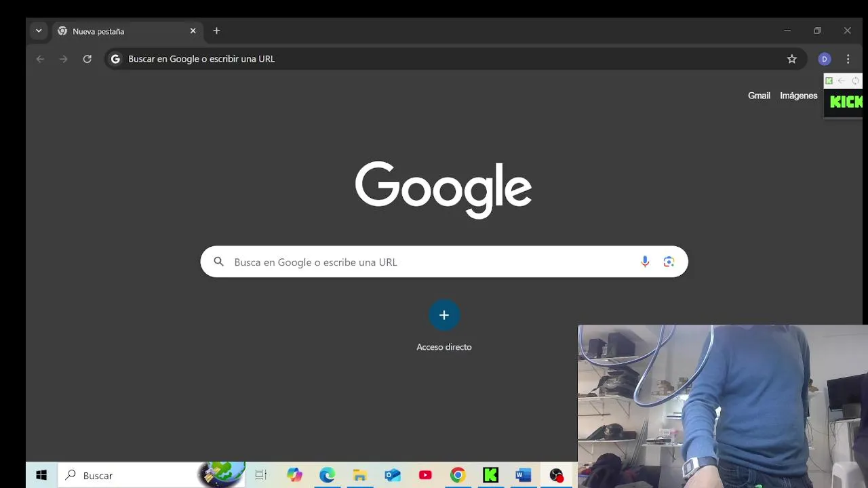Minimize the Chrome window
This screenshot has width=868, height=488.
pyautogui.click(x=787, y=30)
